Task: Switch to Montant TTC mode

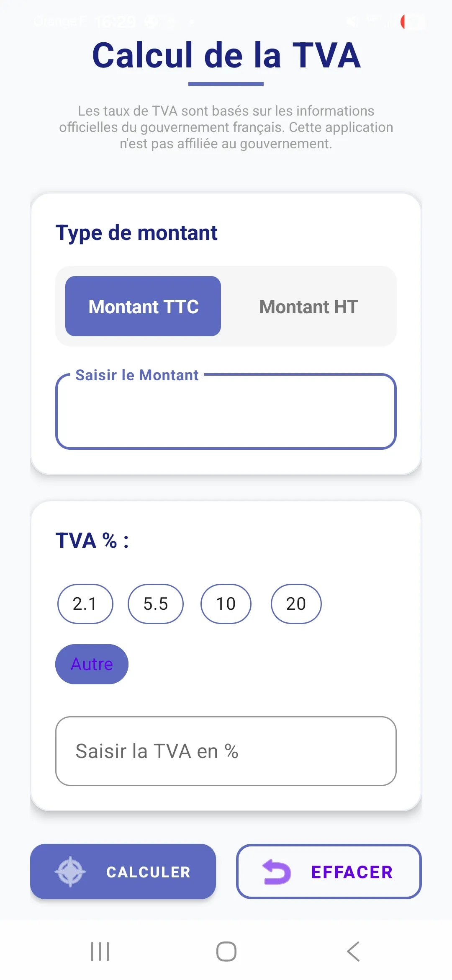Action: (x=143, y=306)
